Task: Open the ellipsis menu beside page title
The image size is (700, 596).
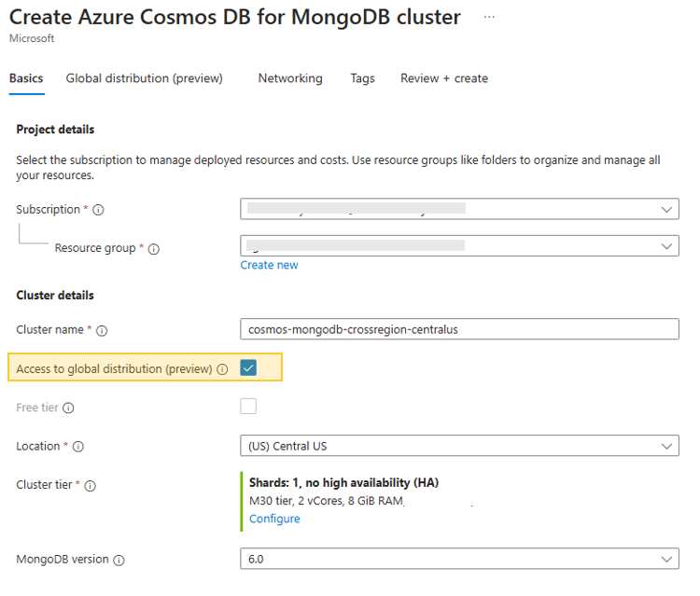Action: click(489, 18)
